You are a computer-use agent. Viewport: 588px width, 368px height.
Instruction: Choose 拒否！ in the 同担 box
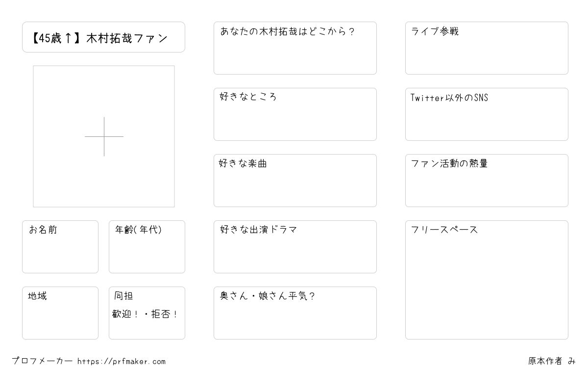[165, 315]
